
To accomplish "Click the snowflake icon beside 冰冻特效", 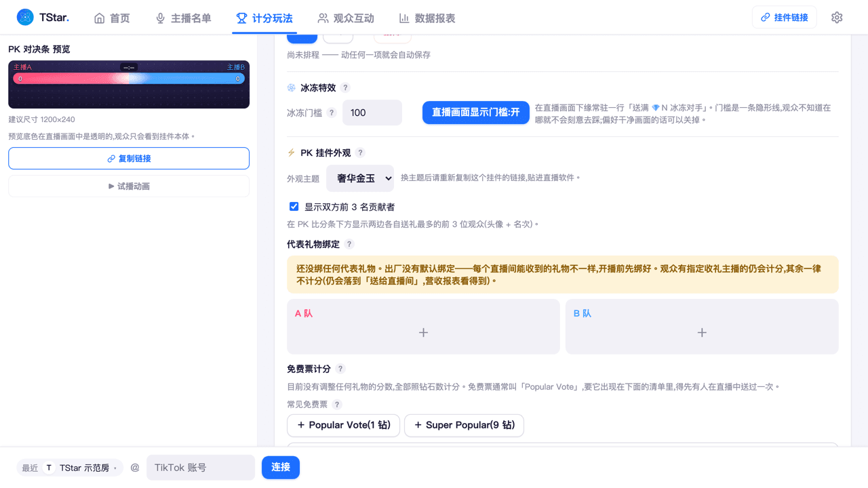I will pyautogui.click(x=292, y=88).
